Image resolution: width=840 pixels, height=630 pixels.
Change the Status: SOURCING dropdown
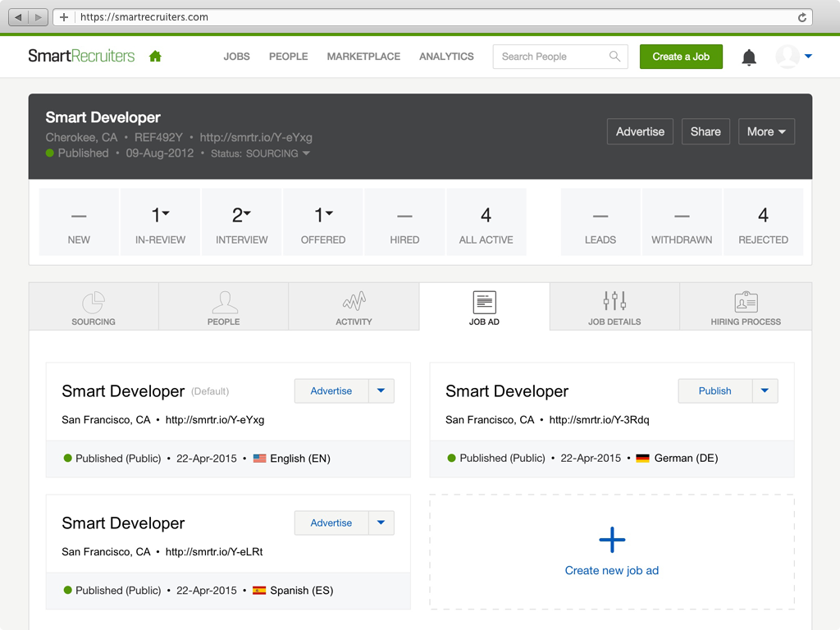(x=260, y=153)
